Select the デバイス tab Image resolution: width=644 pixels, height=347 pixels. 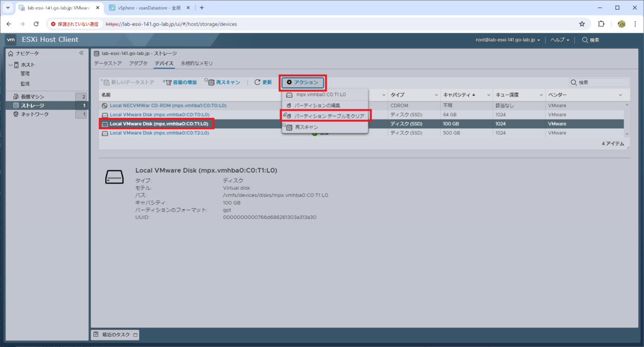[x=164, y=63]
